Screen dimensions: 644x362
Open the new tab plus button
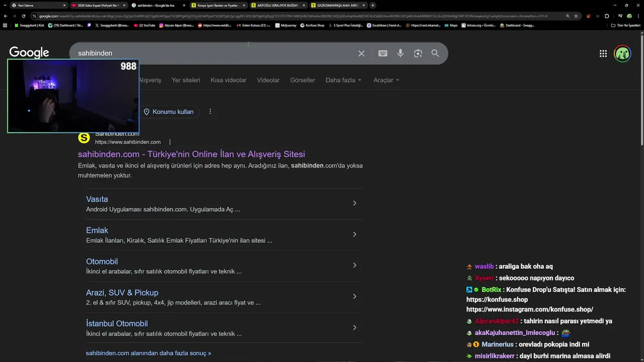pyautogui.click(x=372, y=5)
